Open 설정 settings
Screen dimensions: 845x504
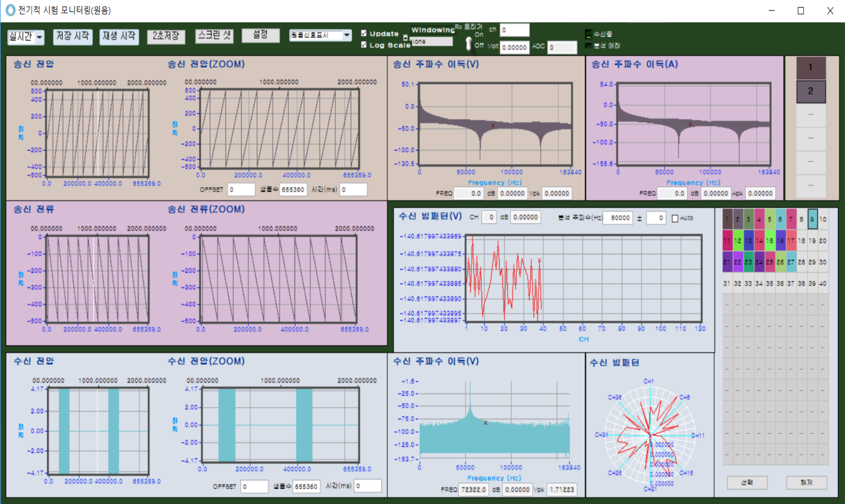pyautogui.click(x=260, y=35)
